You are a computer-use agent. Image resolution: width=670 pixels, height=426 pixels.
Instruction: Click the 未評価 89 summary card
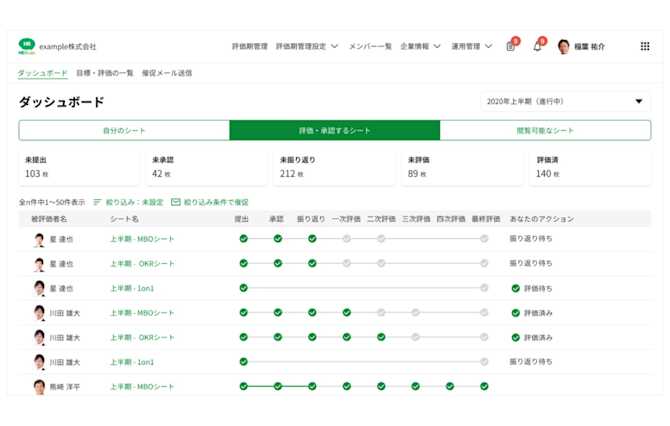click(x=462, y=167)
